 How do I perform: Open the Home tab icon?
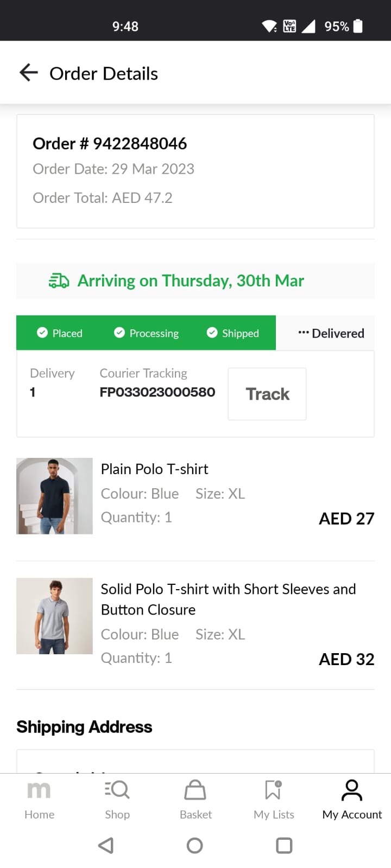point(39,790)
